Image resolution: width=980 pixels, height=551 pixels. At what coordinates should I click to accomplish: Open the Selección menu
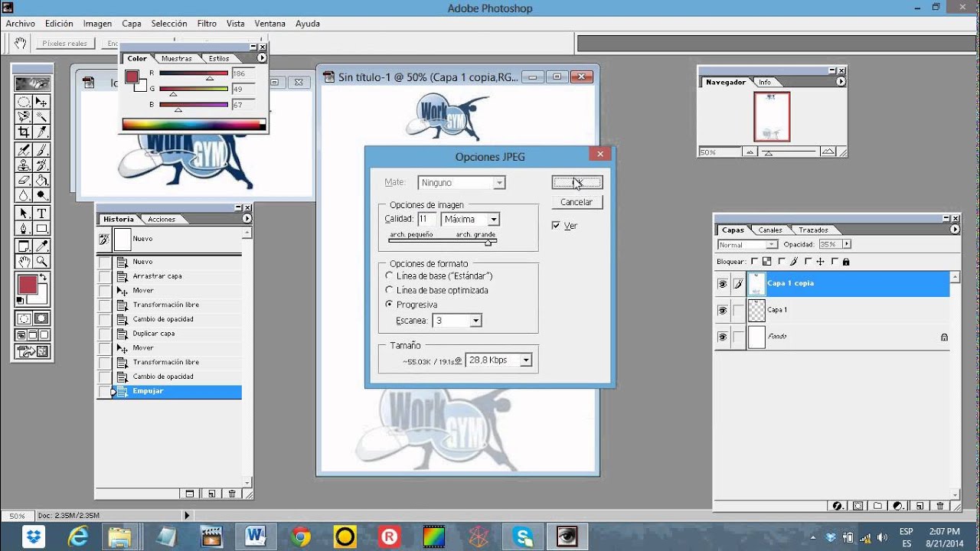169,24
